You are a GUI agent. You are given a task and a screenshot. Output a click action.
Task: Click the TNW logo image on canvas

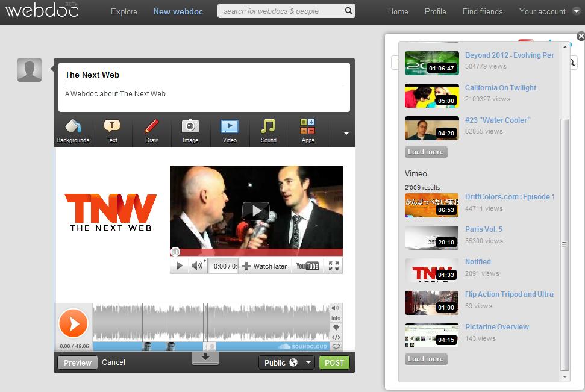(110, 212)
